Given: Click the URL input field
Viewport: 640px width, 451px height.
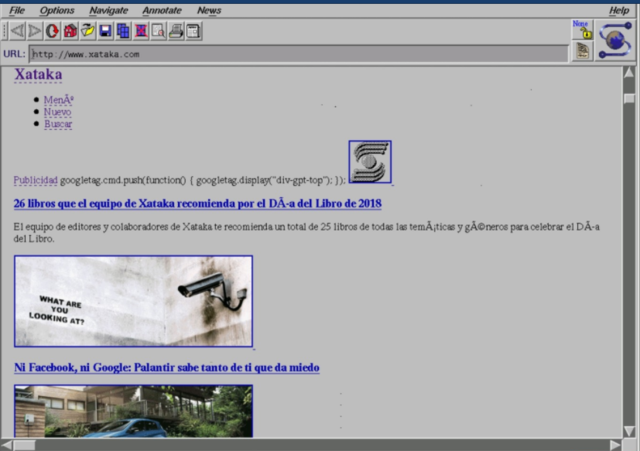Looking at the screenshot, I should (x=298, y=54).
